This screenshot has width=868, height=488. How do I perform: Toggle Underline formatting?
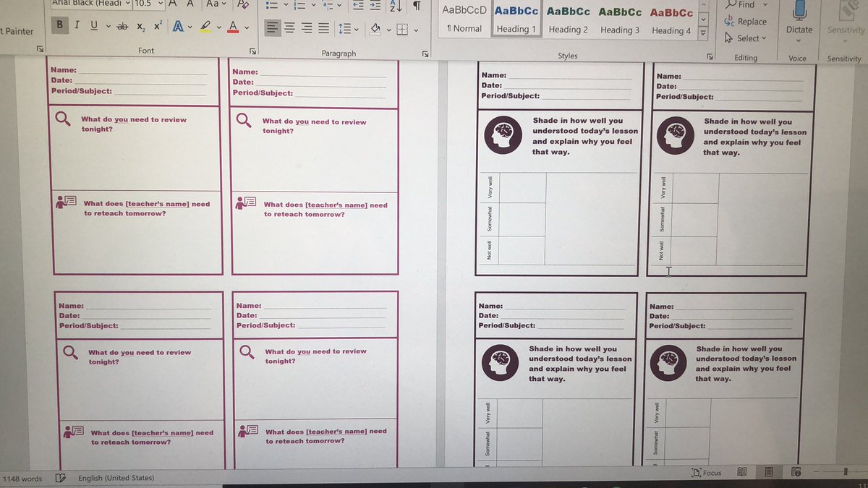click(x=94, y=25)
